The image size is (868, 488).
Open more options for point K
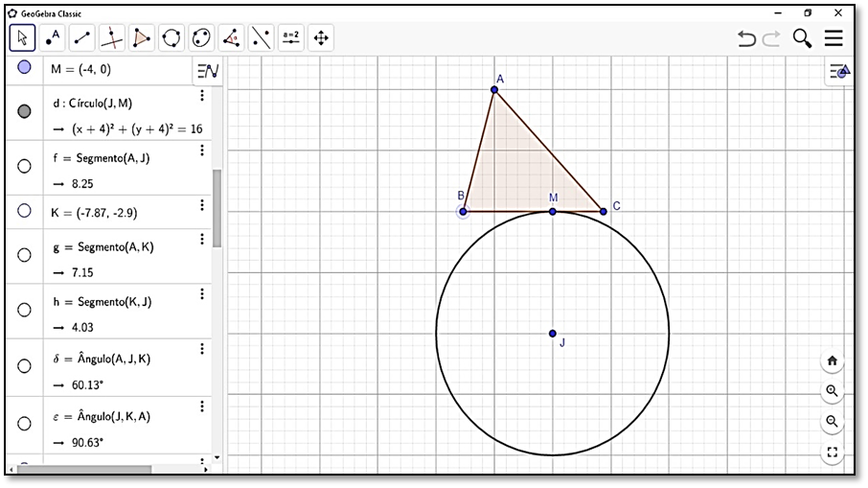202,205
